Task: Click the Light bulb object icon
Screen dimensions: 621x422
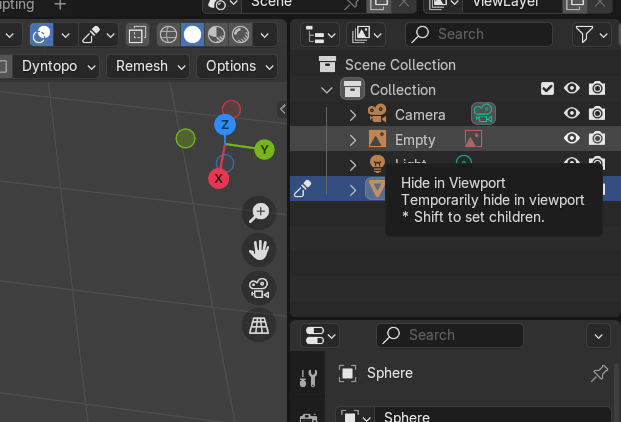Action: [x=377, y=163]
